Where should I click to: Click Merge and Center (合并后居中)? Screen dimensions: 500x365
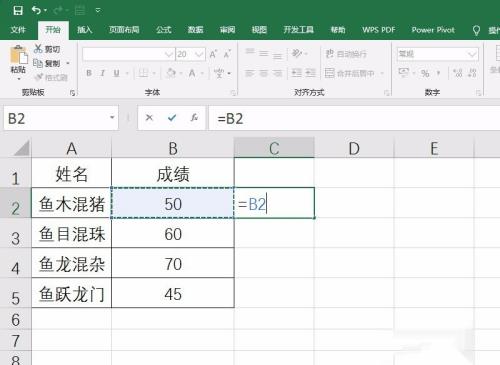350,73
